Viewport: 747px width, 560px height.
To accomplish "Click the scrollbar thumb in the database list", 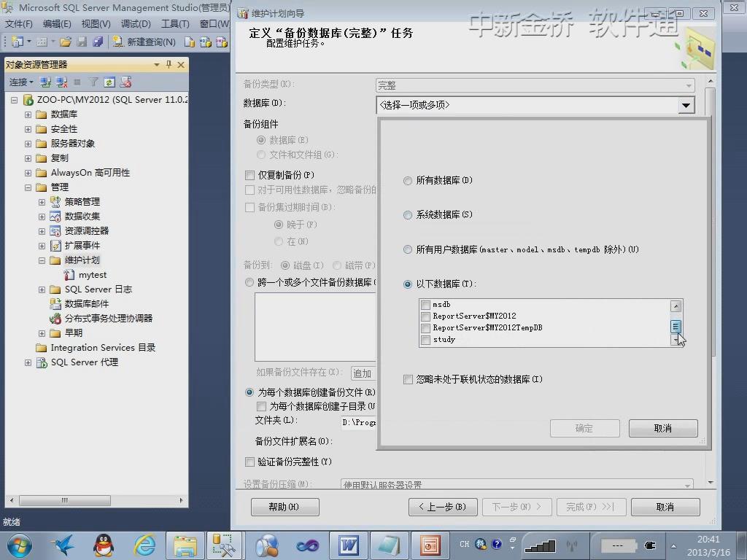I will click(676, 326).
